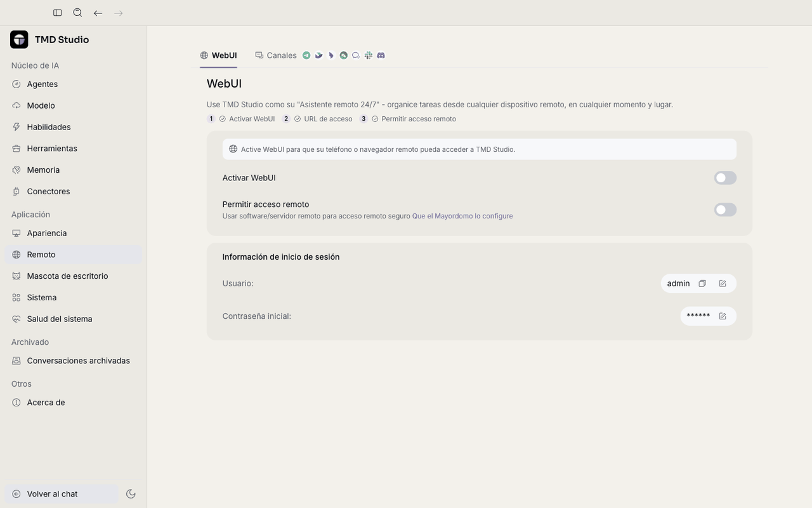The height and width of the screenshot is (508, 812).
Task: Enable Permitir acceso remoto switch
Action: (x=725, y=210)
